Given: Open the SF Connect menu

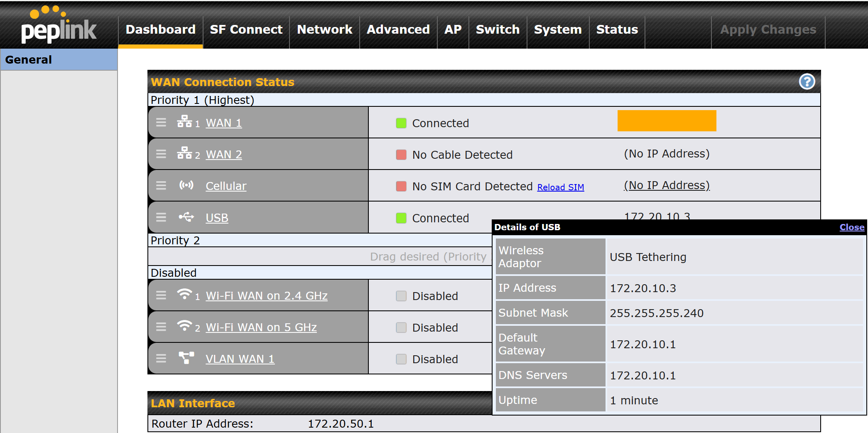Looking at the screenshot, I should point(246,30).
